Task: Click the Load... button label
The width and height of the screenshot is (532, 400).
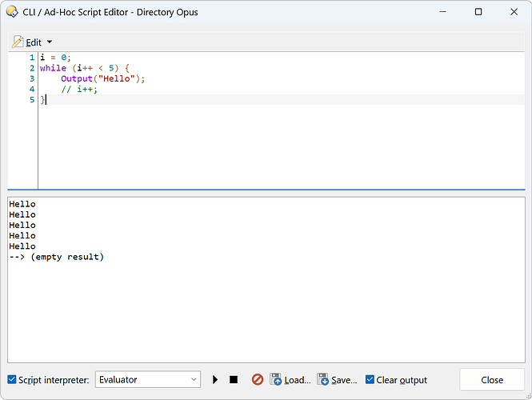Action: click(297, 380)
